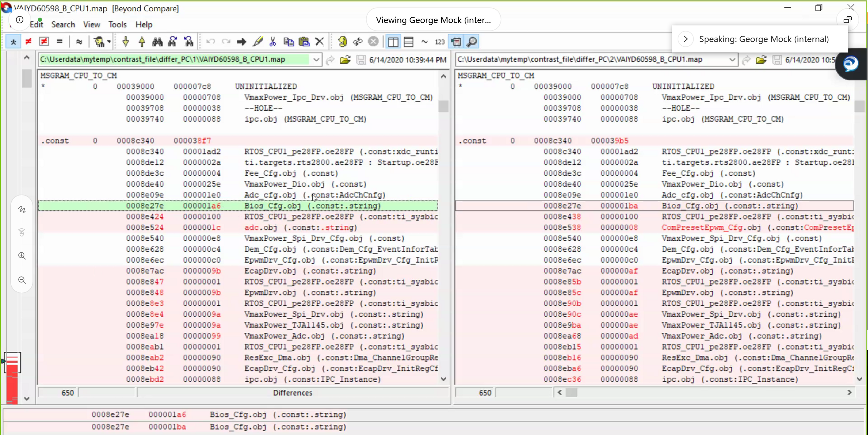The height and width of the screenshot is (435, 868).
Task: Open the View menu
Action: [x=91, y=24]
